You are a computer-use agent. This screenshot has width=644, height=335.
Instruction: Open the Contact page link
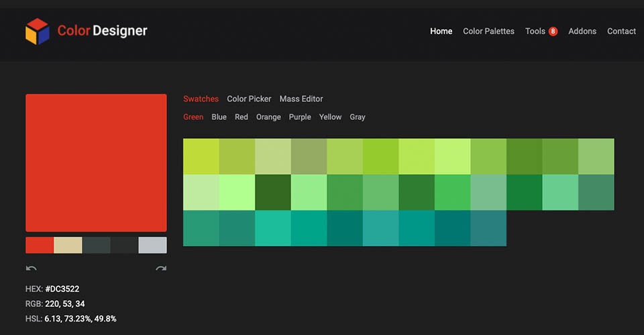click(x=621, y=31)
